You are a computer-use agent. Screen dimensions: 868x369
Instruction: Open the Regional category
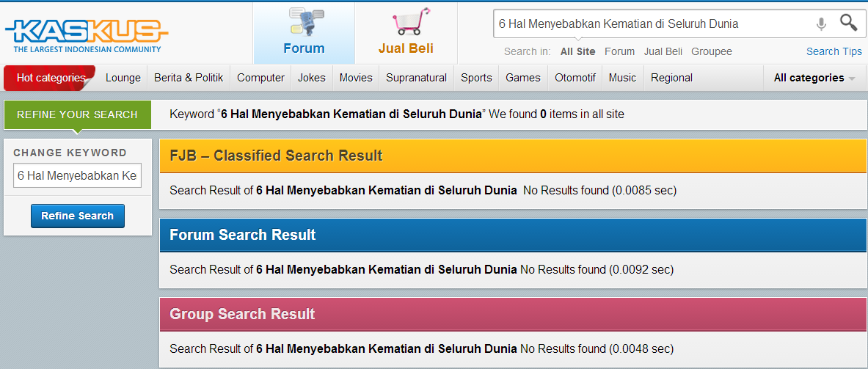click(x=671, y=78)
